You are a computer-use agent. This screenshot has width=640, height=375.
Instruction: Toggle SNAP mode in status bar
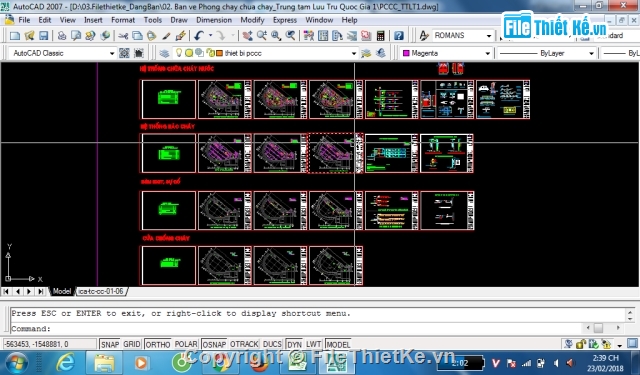click(110, 344)
